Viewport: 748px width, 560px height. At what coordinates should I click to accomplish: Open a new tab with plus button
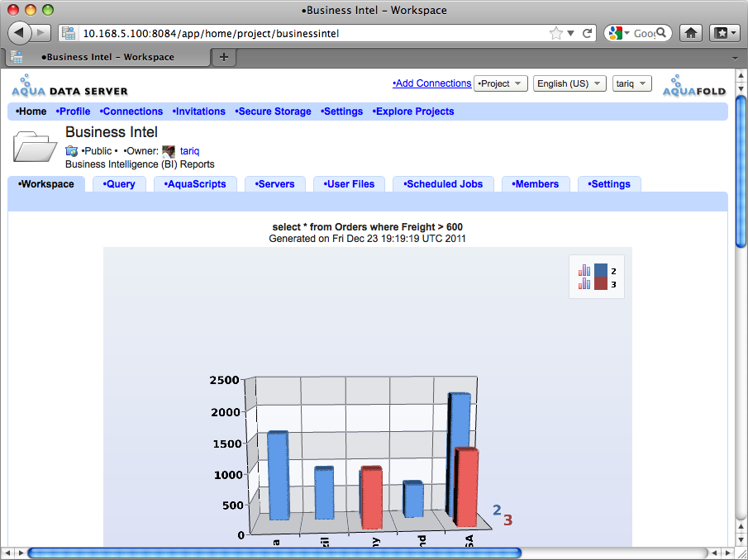[x=224, y=57]
